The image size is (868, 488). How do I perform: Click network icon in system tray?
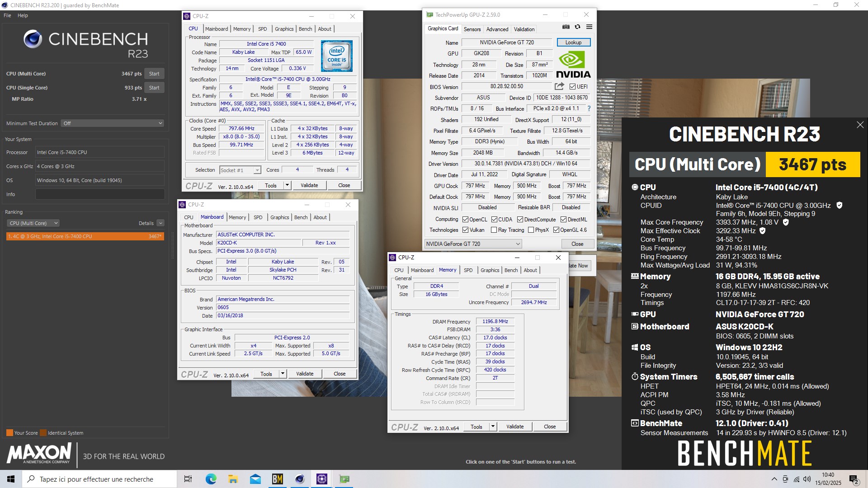796,479
